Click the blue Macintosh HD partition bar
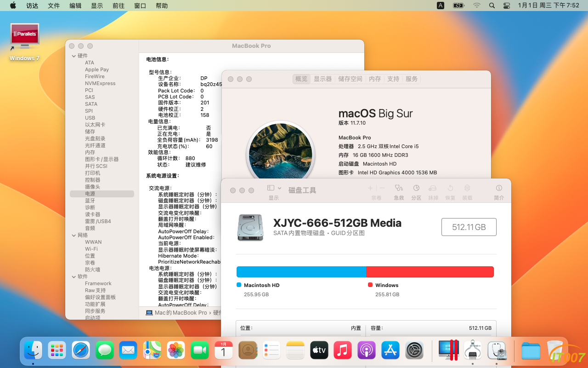Image resolution: width=588 pixels, height=368 pixels. point(301,272)
